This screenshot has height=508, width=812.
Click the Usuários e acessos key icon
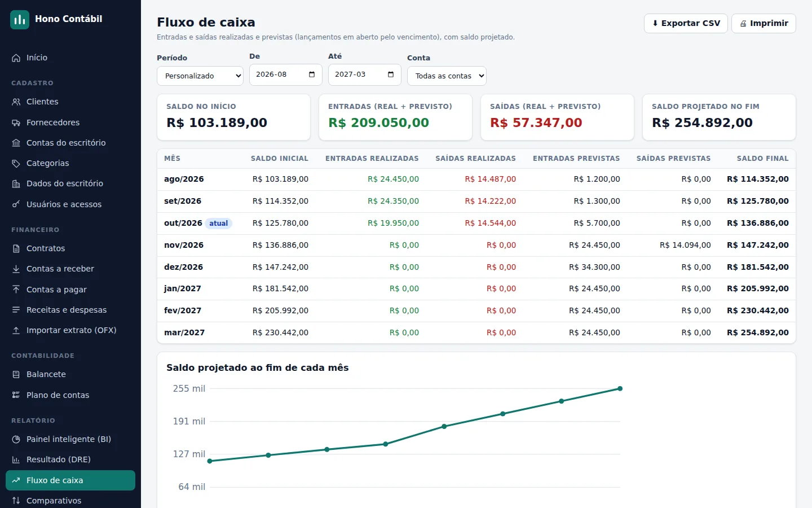(x=16, y=204)
